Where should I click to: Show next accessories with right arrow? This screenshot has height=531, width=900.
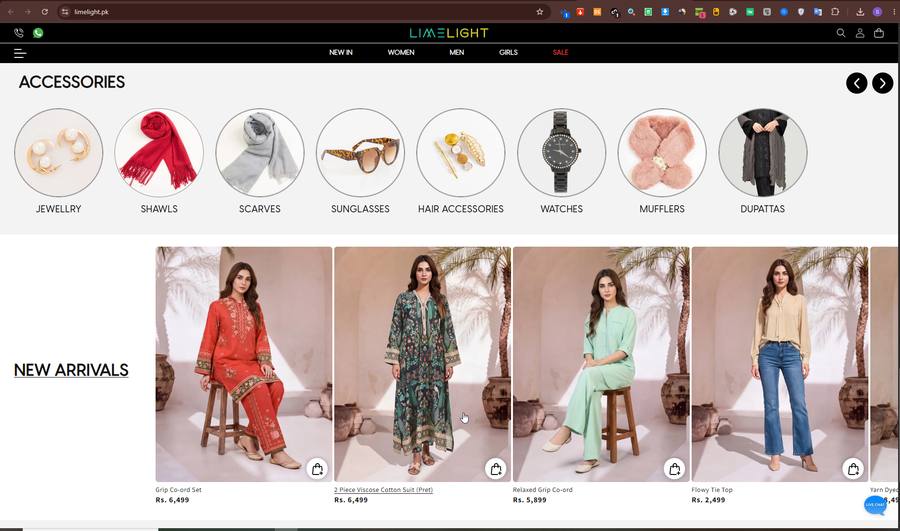click(883, 83)
